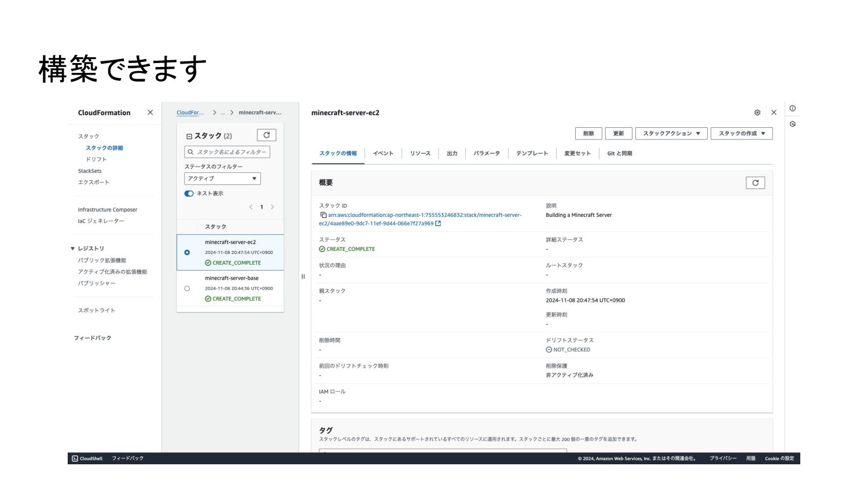
Task: Click the 削除 button
Action: pyautogui.click(x=589, y=134)
